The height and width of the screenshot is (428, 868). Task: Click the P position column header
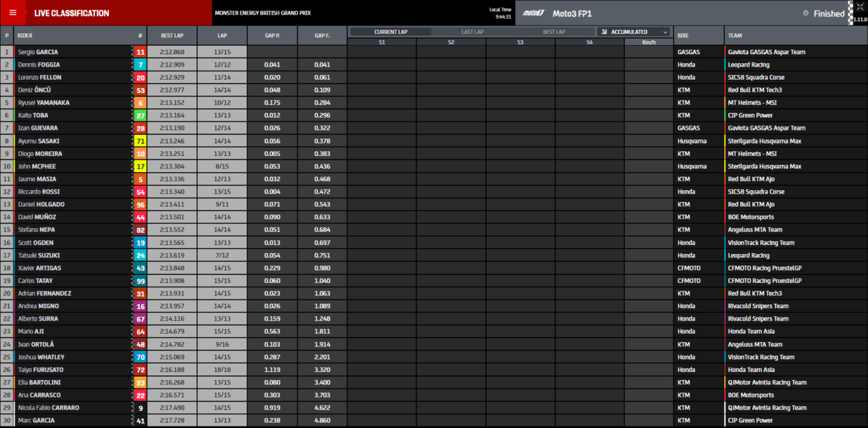[7, 35]
